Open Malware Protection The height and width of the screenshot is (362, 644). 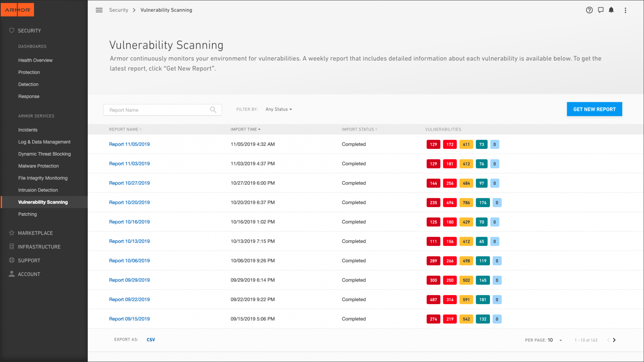pos(39,166)
